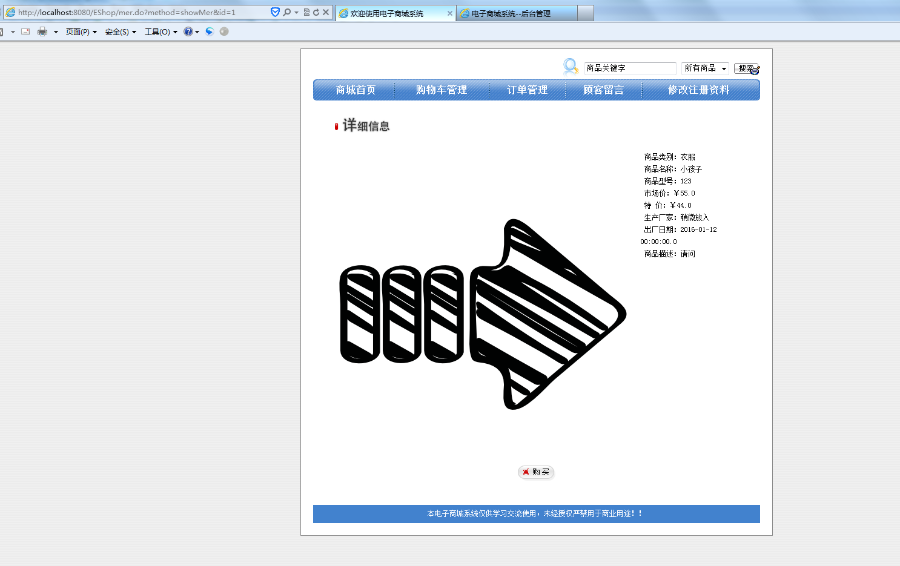The image size is (900, 566).
Task: Select the 商品名称: 小孩子 text line
Action: (x=673, y=169)
